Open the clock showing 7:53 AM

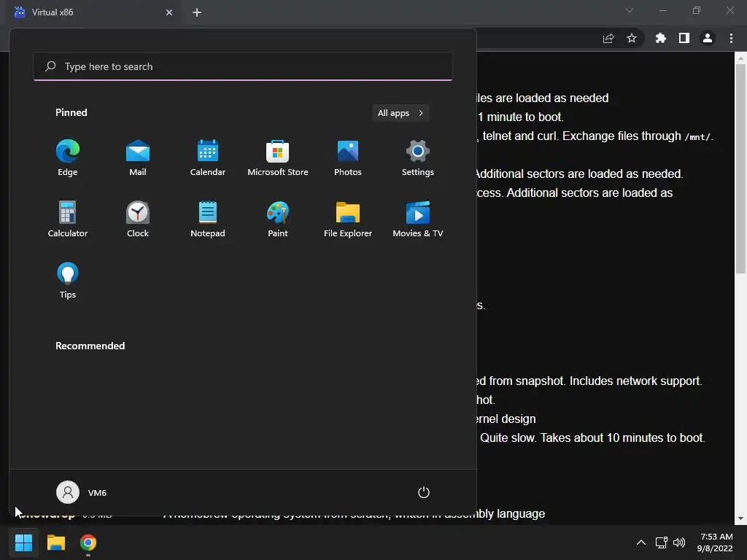point(716,542)
